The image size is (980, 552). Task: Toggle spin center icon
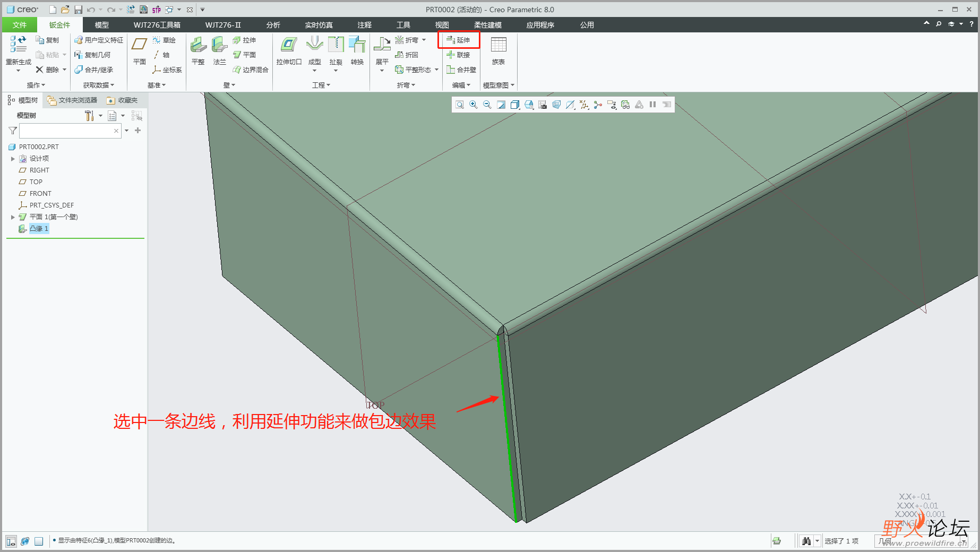coord(598,105)
